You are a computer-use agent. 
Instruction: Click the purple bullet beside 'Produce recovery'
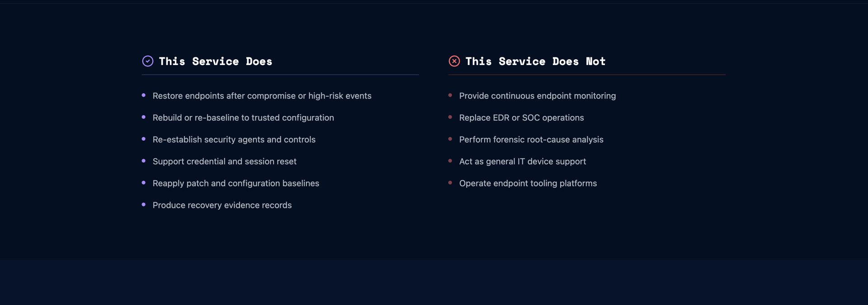point(143,205)
